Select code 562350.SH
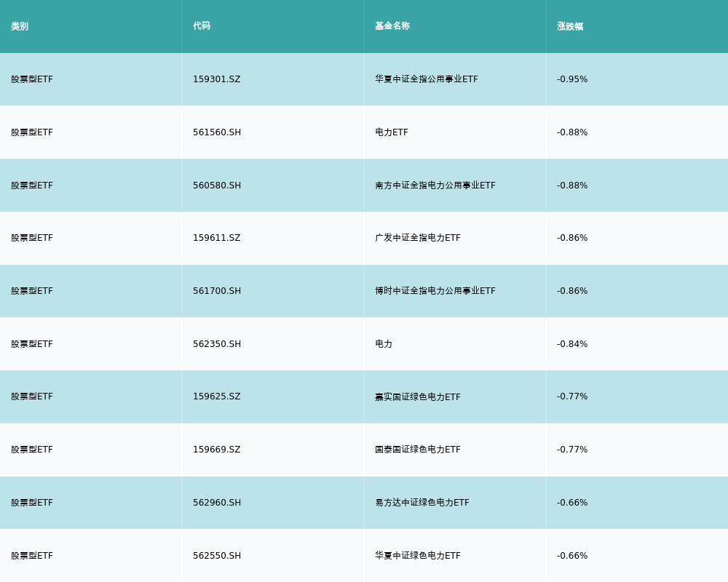The height and width of the screenshot is (582, 728). pos(217,344)
